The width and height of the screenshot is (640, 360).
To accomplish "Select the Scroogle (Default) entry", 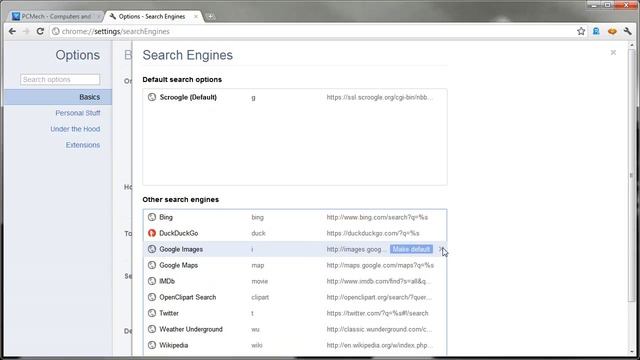I will pyautogui.click(x=295, y=97).
